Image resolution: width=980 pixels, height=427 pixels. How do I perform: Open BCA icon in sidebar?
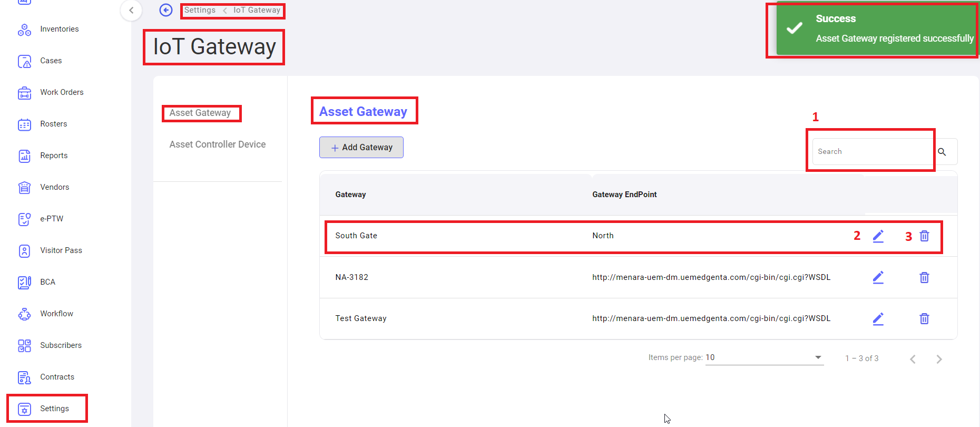(24, 283)
